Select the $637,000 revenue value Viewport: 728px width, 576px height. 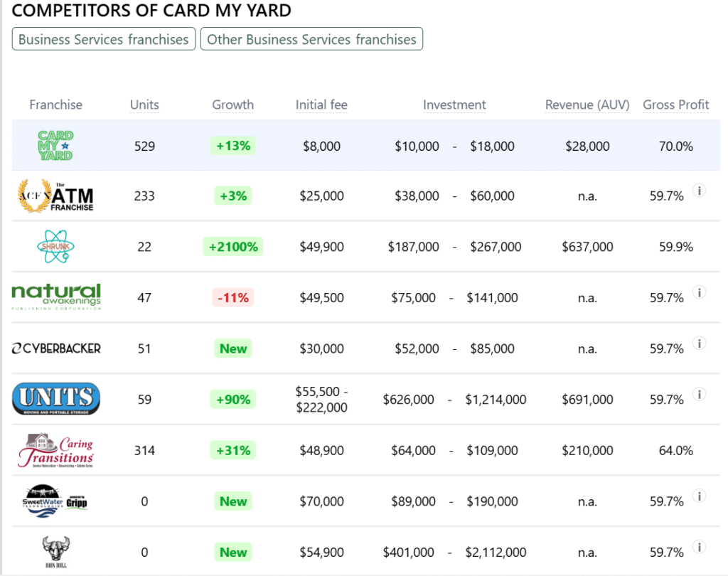coord(587,247)
